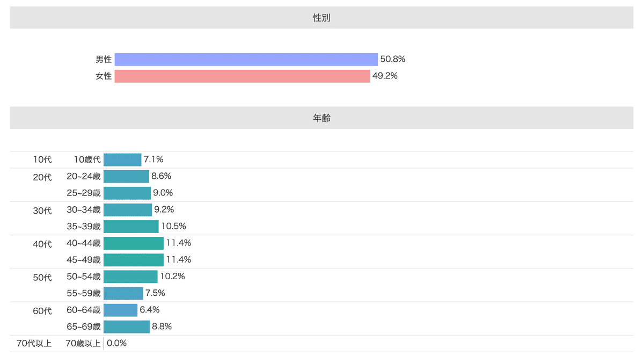Image resolution: width=644 pixels, height=363 pixels.
Task: Click the 50~54歳 bar showing 10.2%
Action: (130, 277)
